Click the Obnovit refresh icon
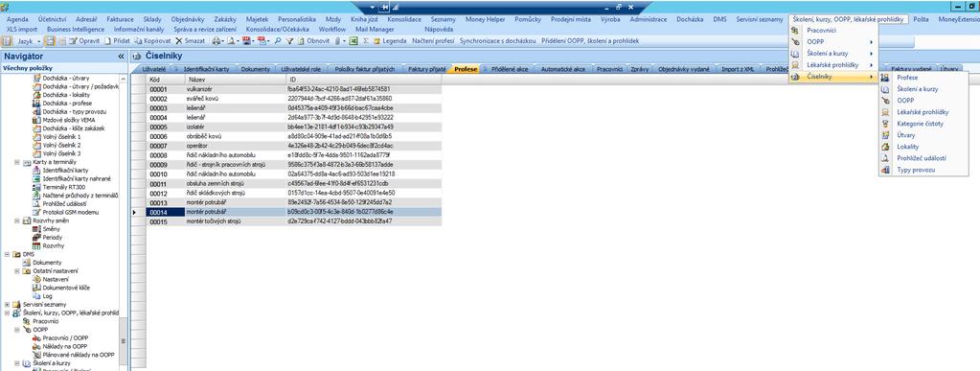 point(301,40)
